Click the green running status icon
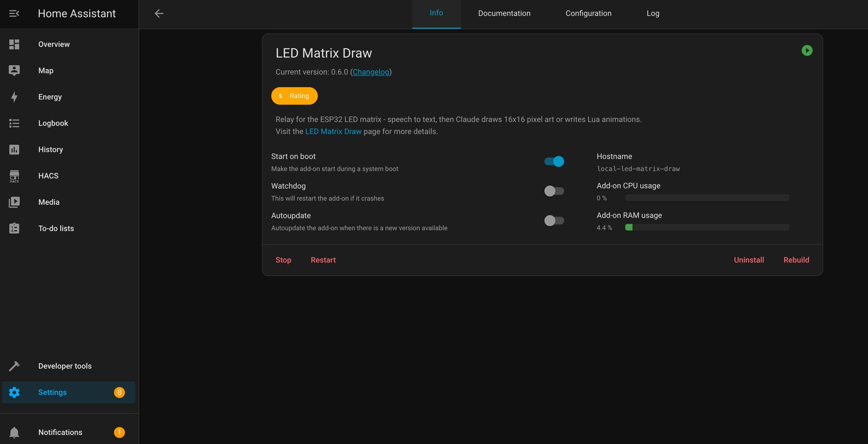The image size is (868, 444). [807, 50]
